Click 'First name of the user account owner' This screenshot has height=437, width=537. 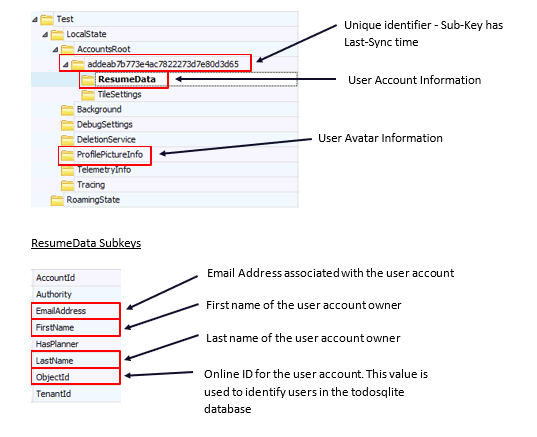[x=303, y=305]
